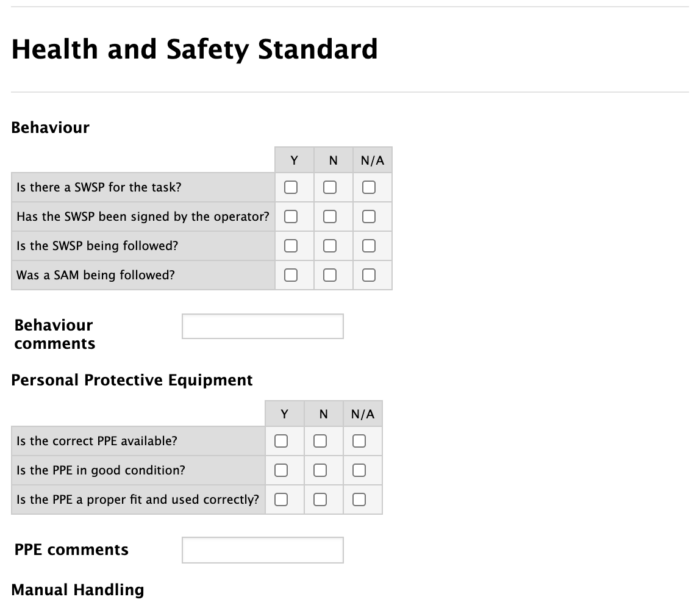Tick N for 'Is the correct PPE available?'
Image resolution: width=700 pixels, height=605 pixels.
click(320, 441)
